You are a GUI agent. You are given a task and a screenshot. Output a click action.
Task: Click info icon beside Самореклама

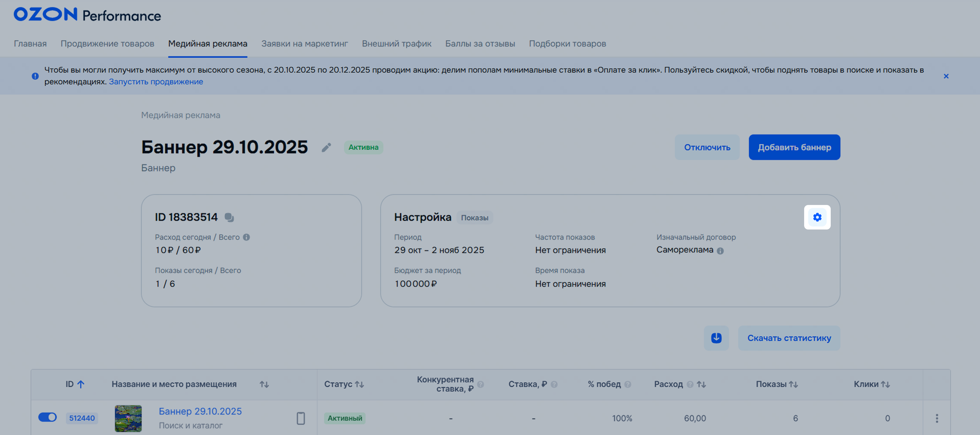point(720,250)
